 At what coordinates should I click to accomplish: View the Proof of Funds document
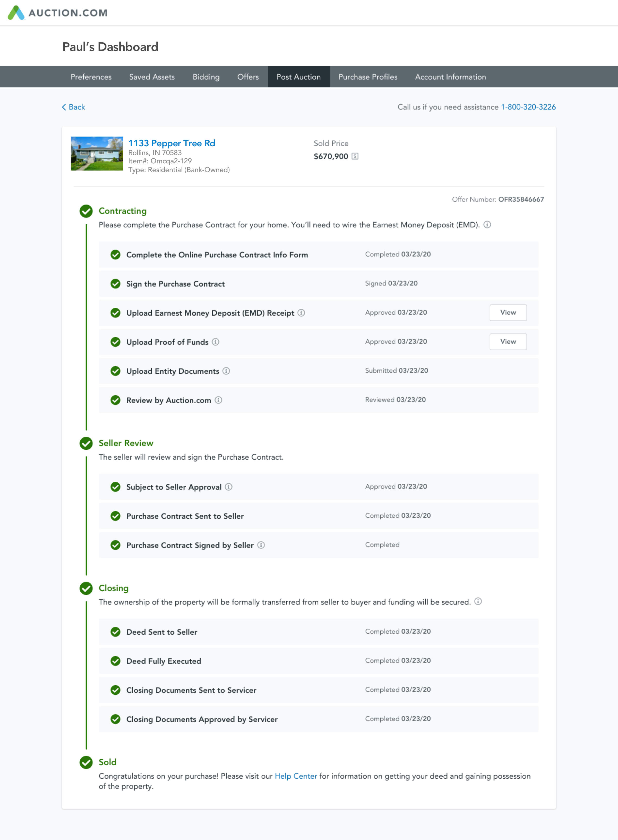click(508, 342)
